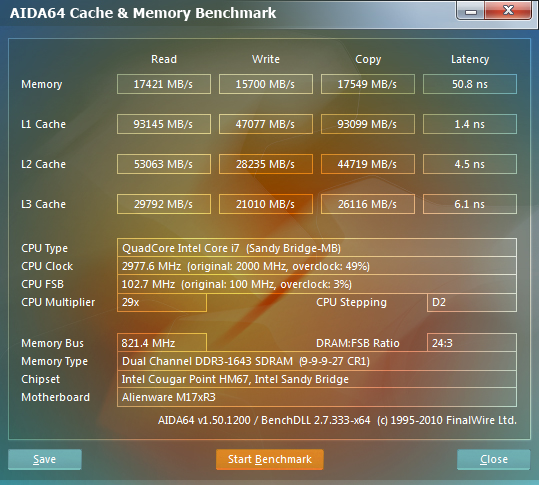The width and height of the screenshot is (539, 485).
Task: Select the Memory Copy 17549 MB/s box
Action: pyautogui.click(x=368, y=84)
